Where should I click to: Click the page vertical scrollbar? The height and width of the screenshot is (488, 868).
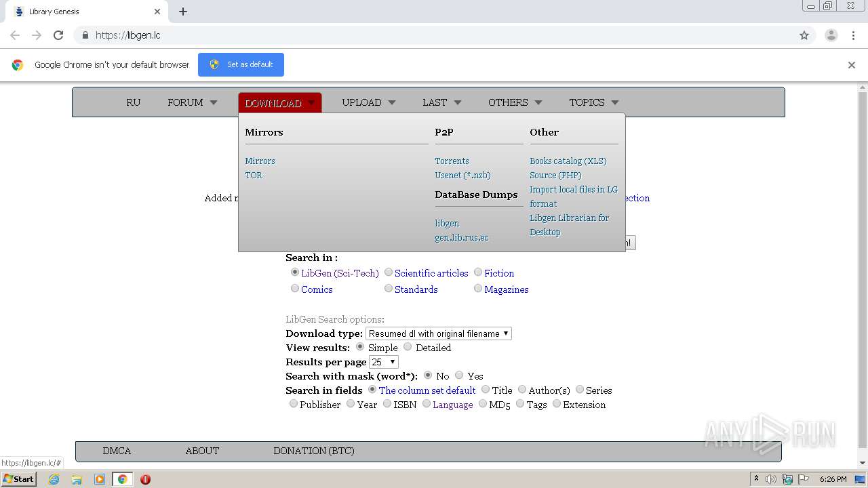[863, 271]
